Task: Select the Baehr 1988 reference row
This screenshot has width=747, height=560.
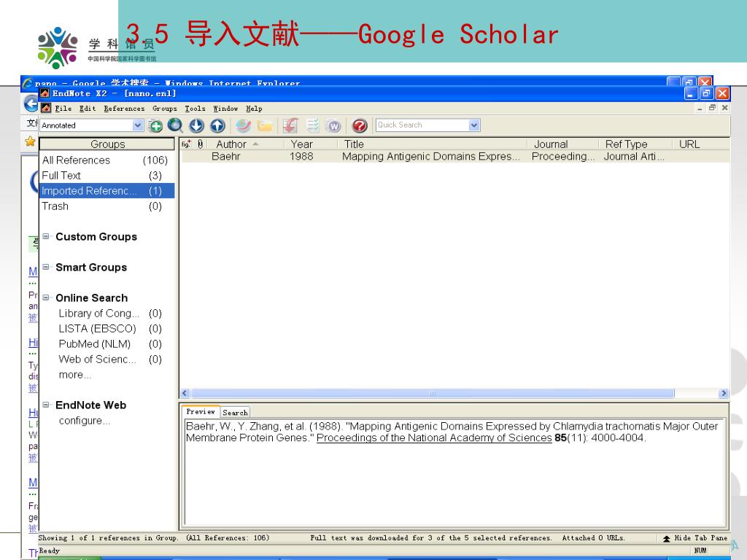Action: [x=455, y=156]
